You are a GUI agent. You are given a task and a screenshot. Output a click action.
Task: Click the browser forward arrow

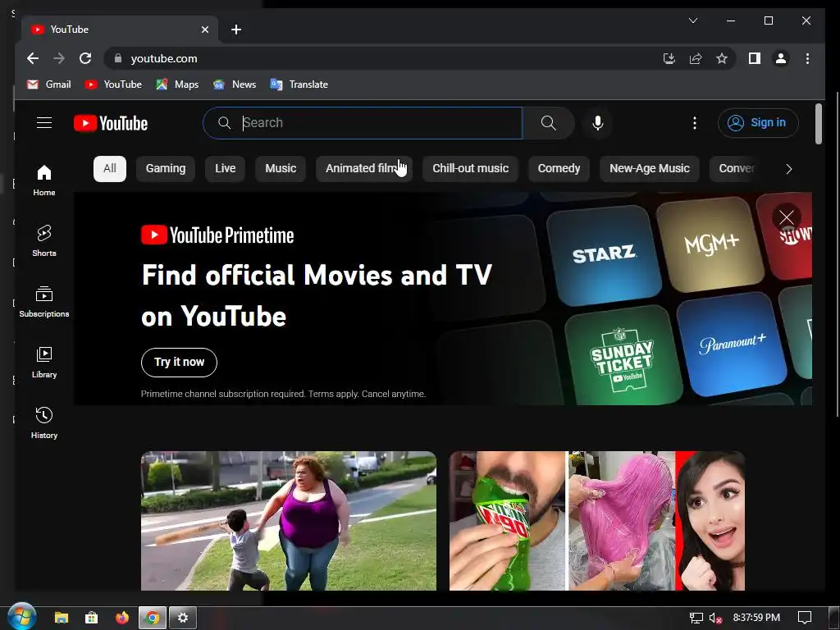tap(59, 58)
